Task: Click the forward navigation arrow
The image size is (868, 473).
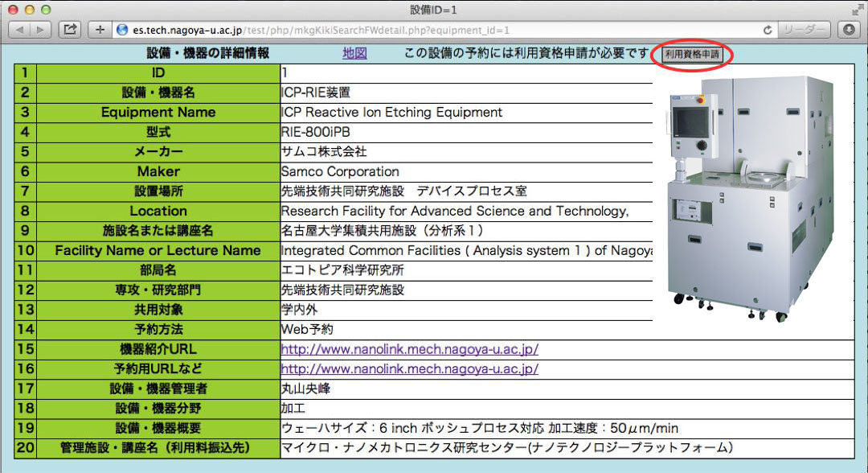Action: (40, 30)
